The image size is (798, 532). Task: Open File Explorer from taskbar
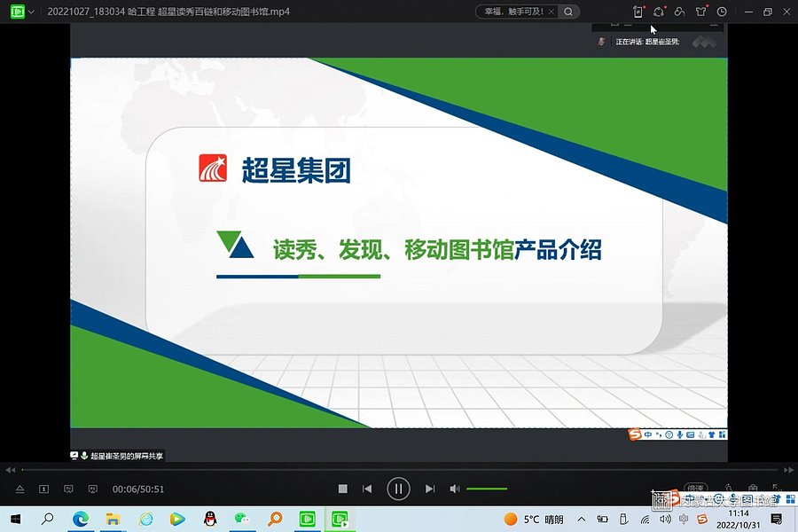coord(113,520)
